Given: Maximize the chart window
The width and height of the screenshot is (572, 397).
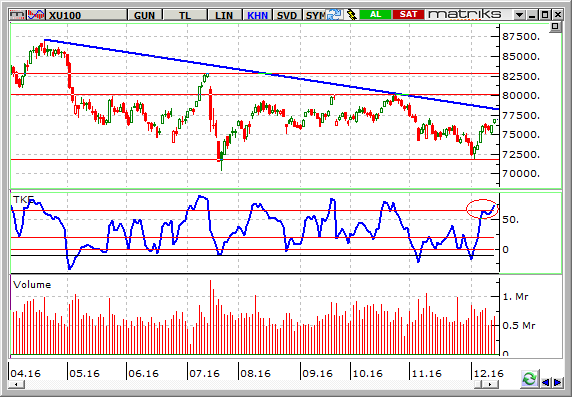Looking at the screenshot, I should 545,15.
